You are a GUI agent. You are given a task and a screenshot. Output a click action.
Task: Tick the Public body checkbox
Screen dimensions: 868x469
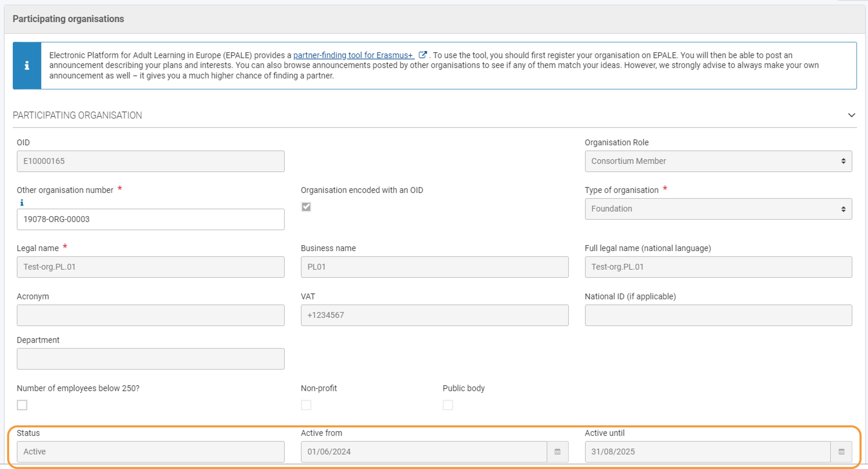[x=448, y=405]
